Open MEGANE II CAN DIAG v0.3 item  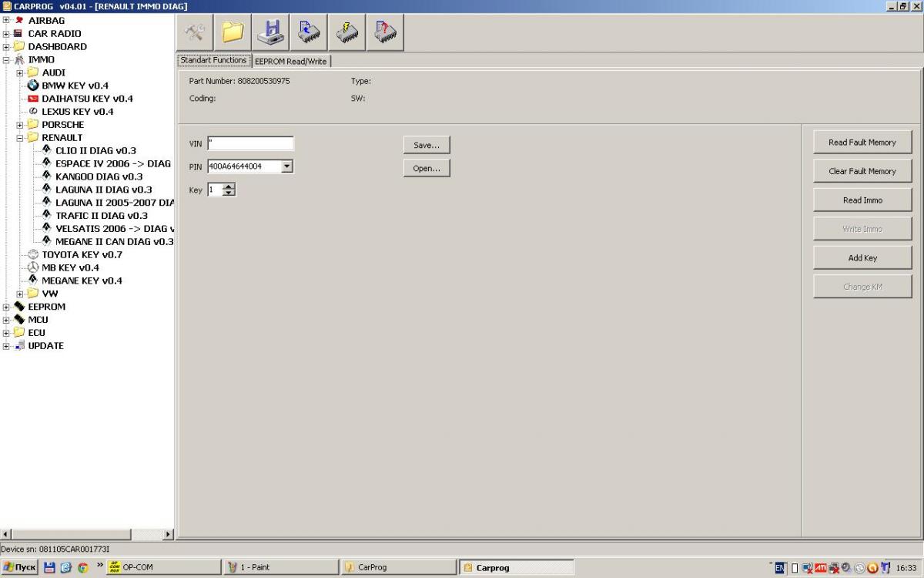tap(114, 242)
